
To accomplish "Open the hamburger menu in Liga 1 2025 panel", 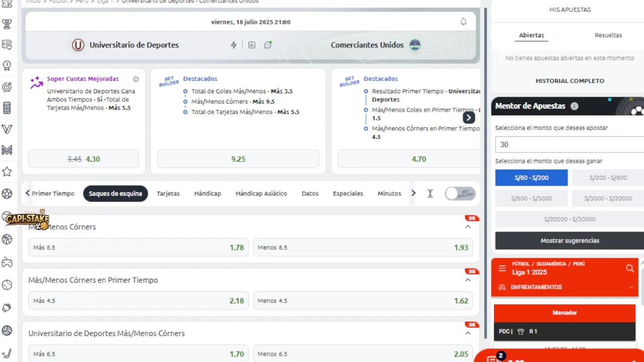I will tap(502, 268).
